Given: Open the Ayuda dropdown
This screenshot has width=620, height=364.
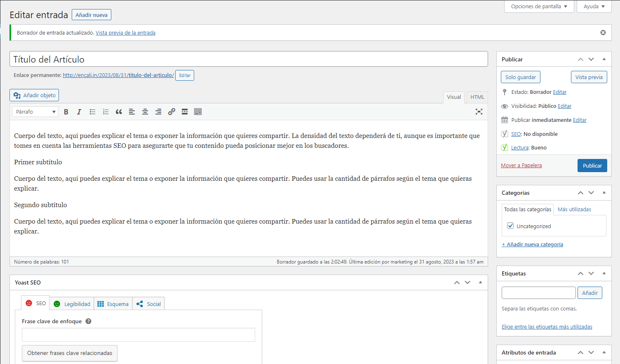Looking at the screenshot, I should pos(594,6).
